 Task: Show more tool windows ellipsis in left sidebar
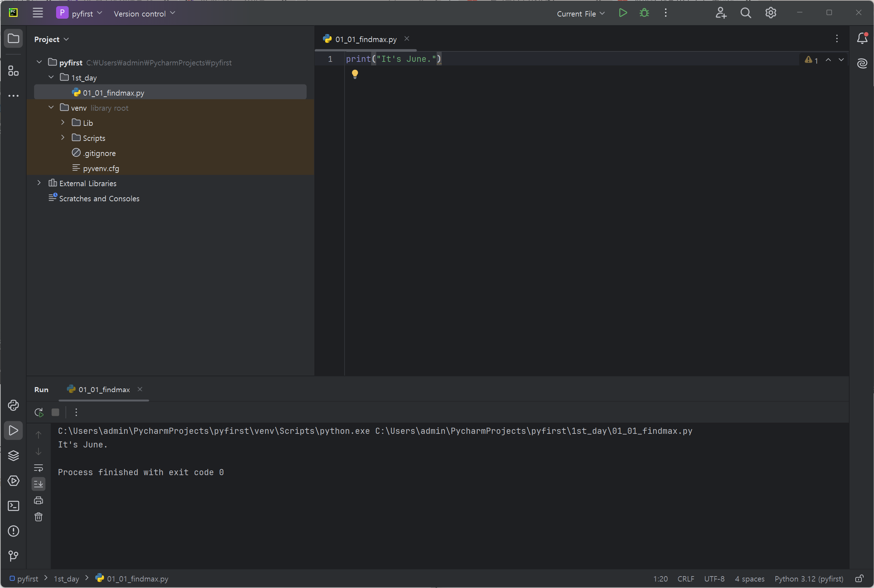tap(14, 96)
